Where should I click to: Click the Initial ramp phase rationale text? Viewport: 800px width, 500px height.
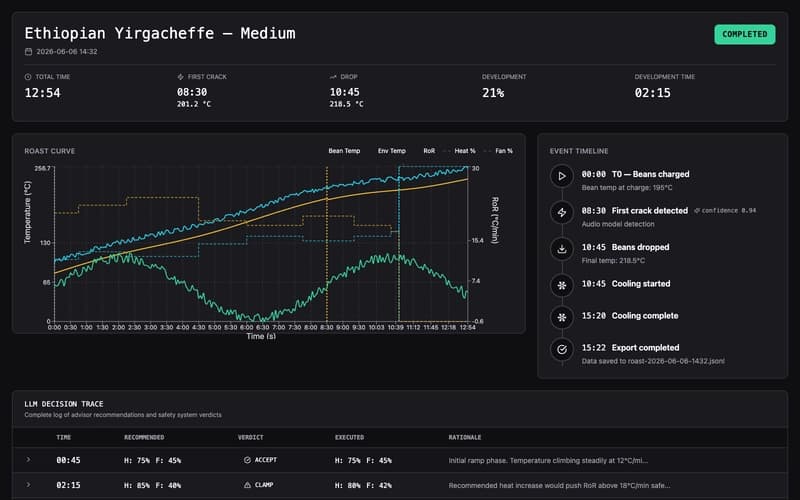tap(548, 460)
